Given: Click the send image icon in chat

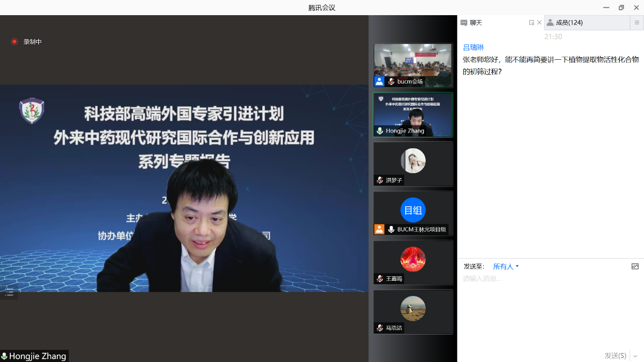Looking at the screenshot, I should 635,267.
